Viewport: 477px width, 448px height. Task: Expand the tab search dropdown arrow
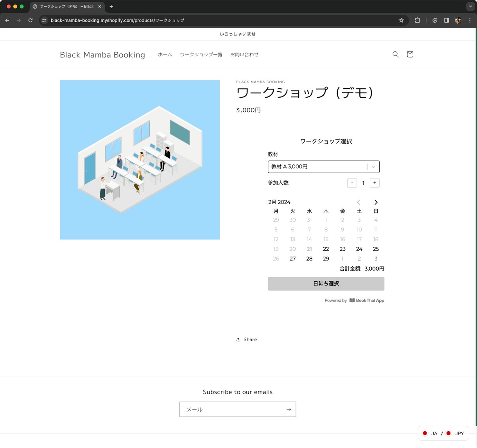pos(470,6)
